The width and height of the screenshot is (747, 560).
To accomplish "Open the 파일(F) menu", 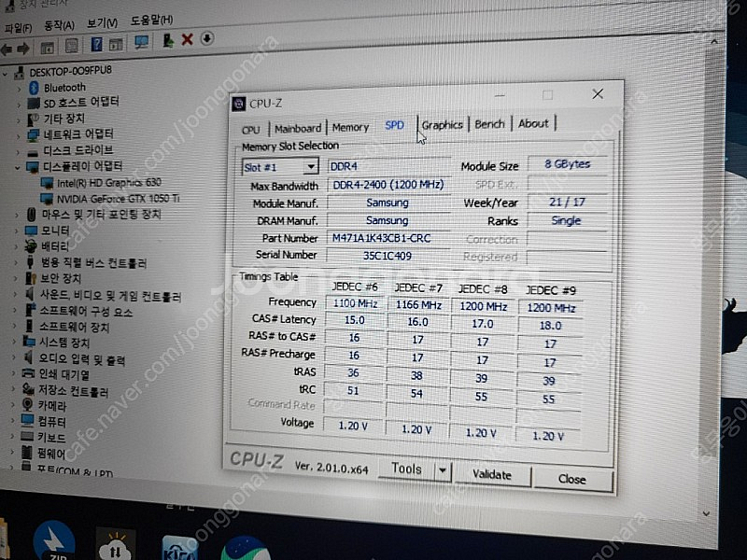I will point(18,28).
